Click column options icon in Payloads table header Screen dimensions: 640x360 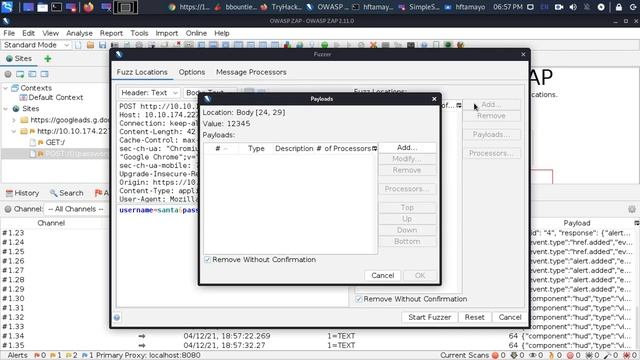click(x=374, y=149)
